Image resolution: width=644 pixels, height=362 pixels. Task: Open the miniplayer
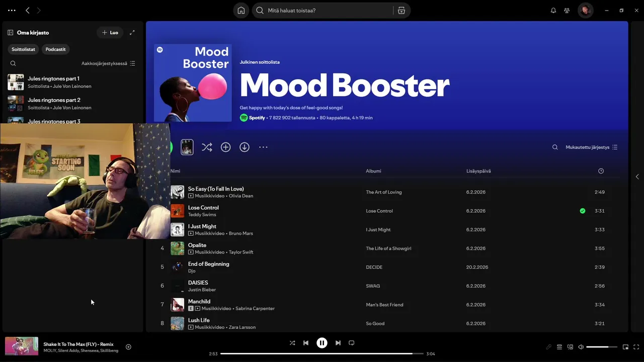tap(625, 347)
